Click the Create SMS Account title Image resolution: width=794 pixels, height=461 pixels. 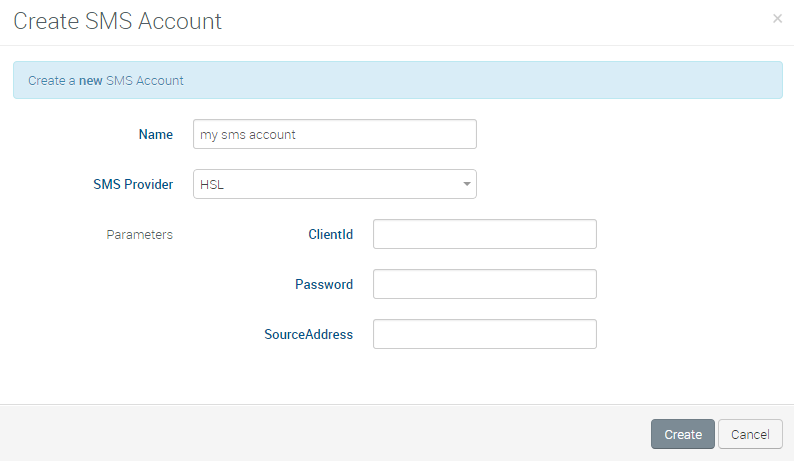point(117,20)
